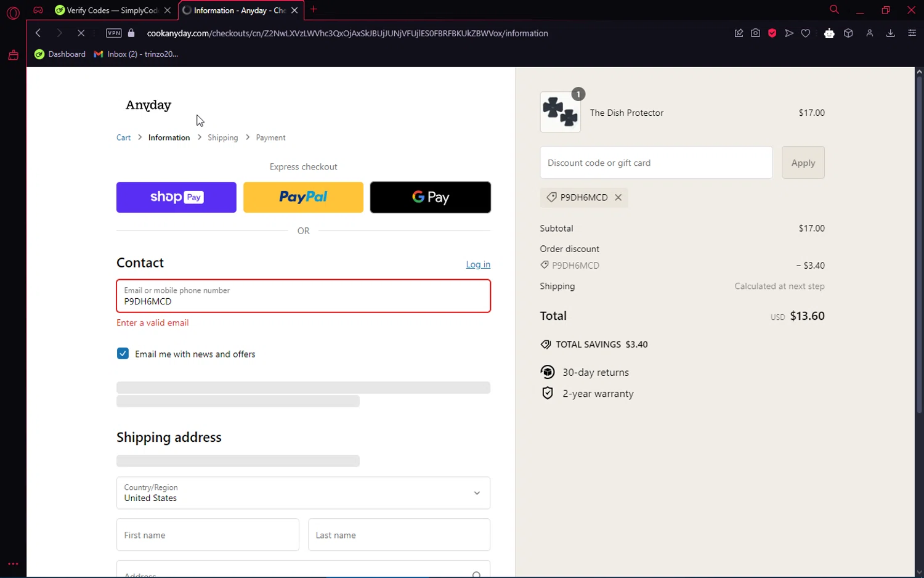This screenshot has width=924, height=578.
Task: Uncheck Email me with news and offers
Action: 123,354
